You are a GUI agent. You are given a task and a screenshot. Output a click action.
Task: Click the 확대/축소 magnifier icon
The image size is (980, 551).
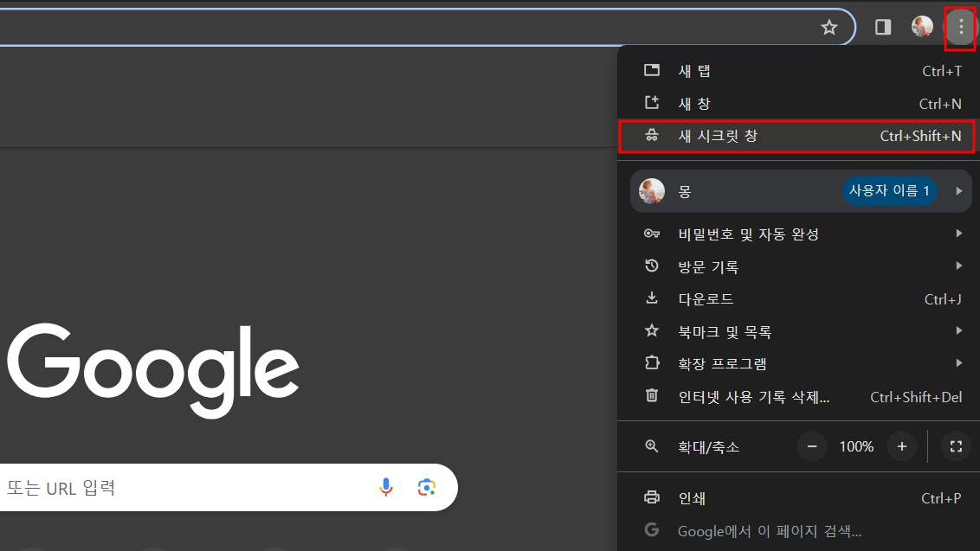pyautogui.click(x=652, y=446)
